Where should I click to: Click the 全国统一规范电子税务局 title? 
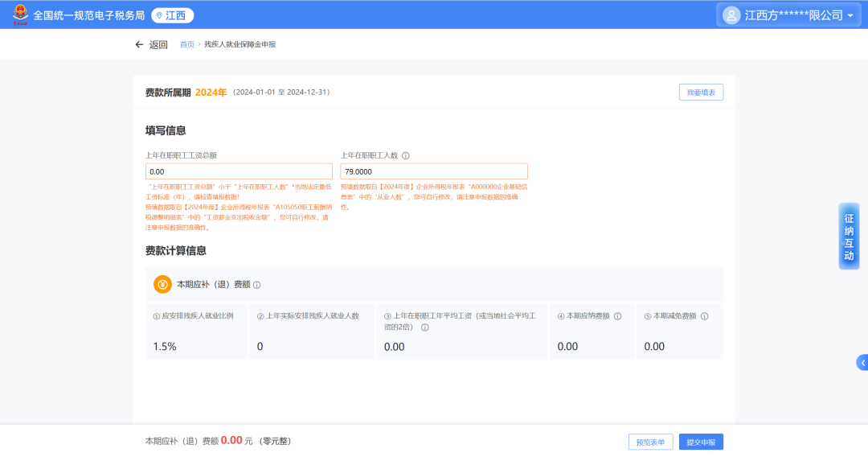coord(89,15)
